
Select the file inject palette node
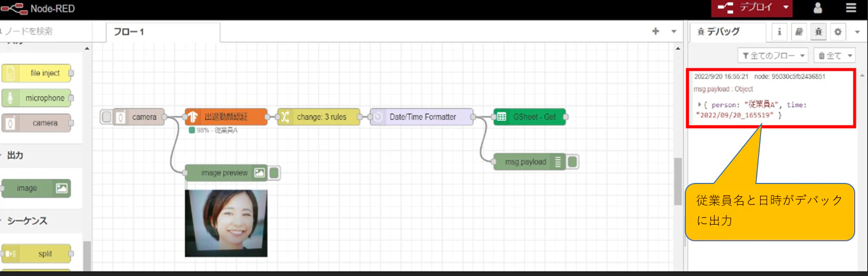point(37,73)
